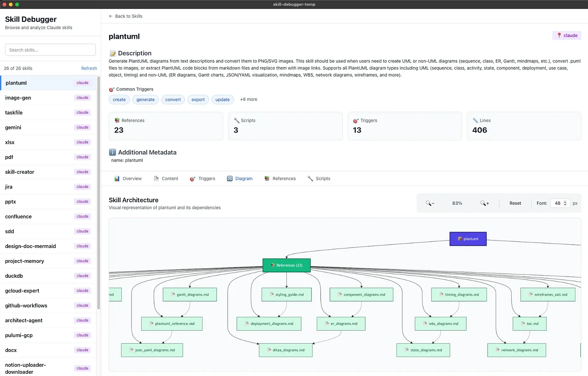Click the zoom in magnifier icon

coord(484,203)
